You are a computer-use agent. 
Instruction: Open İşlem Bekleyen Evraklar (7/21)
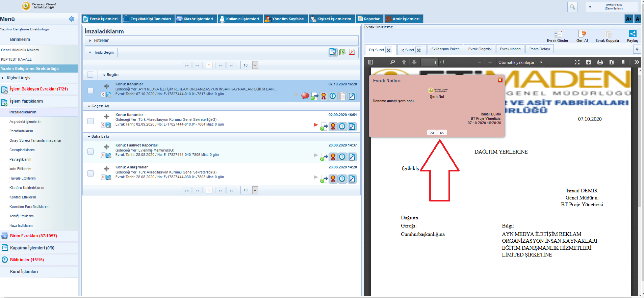coord(38,89)
